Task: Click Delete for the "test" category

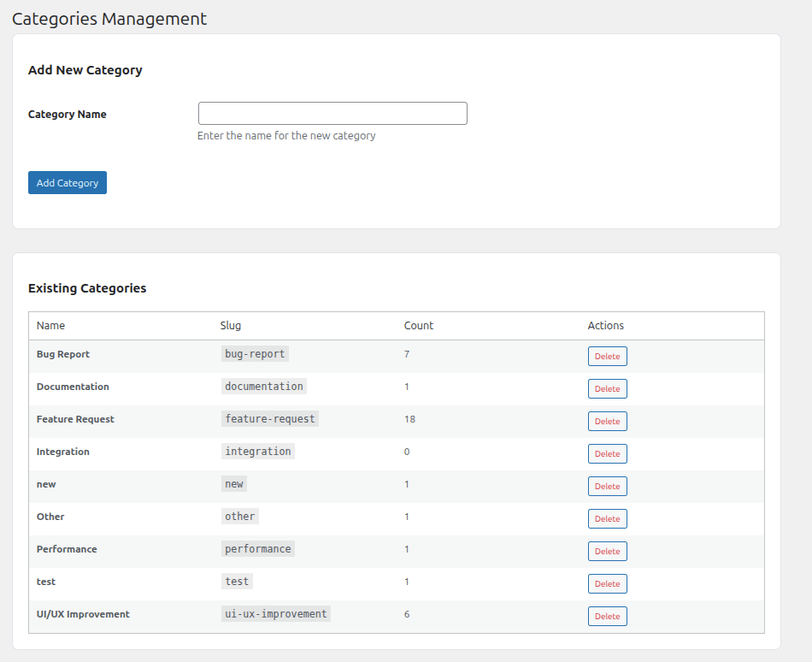Action: coord(607,583)
